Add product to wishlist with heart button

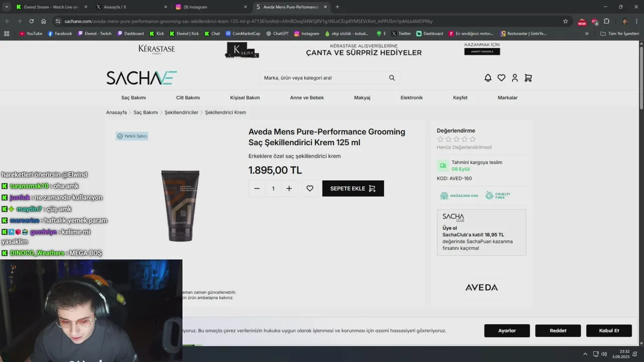click(310, 189)
